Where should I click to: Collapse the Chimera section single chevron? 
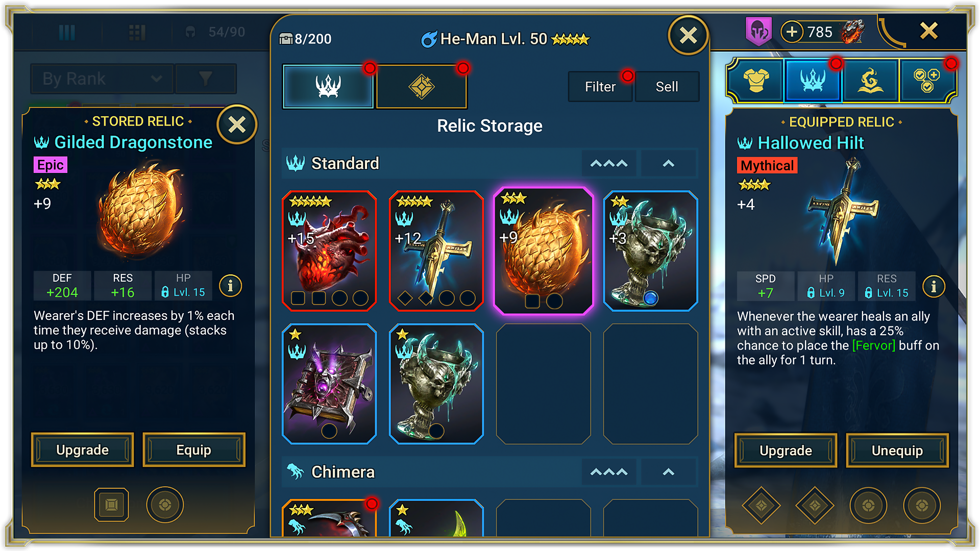669,472
